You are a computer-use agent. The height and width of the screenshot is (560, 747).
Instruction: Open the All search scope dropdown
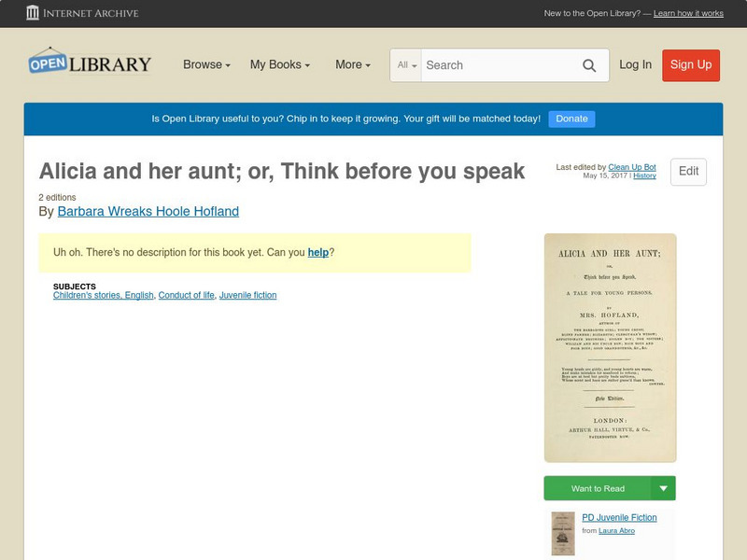point(405,65)
